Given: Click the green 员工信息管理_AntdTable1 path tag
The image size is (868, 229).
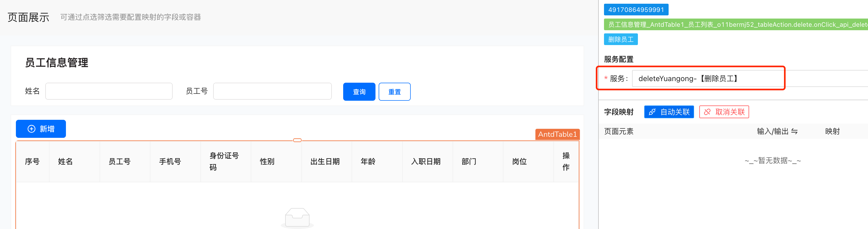Looking at the screenshot, I should [x=736, y=25].
